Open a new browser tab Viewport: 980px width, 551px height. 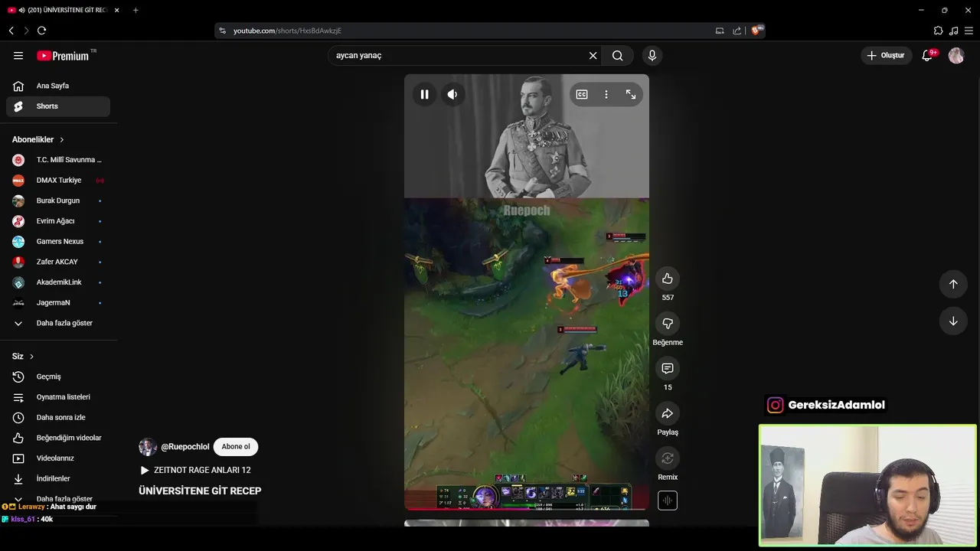tap(136, 10)
